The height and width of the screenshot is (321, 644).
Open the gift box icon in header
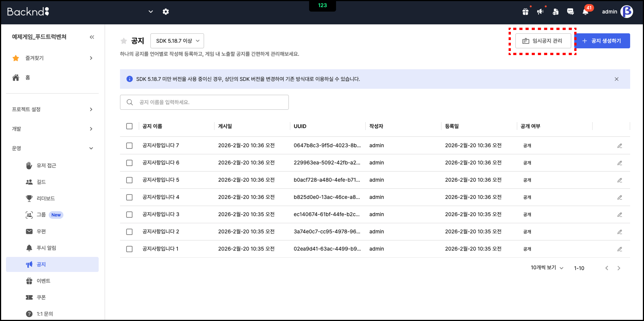point(525,12)
